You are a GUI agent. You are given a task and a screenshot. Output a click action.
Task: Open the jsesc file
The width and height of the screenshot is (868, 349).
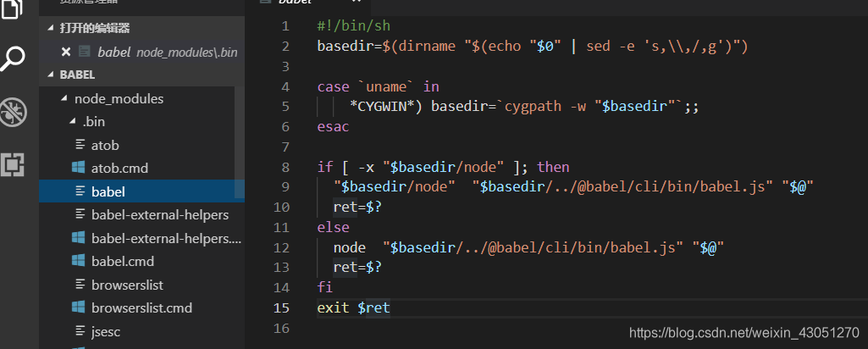tap(106, 332)
